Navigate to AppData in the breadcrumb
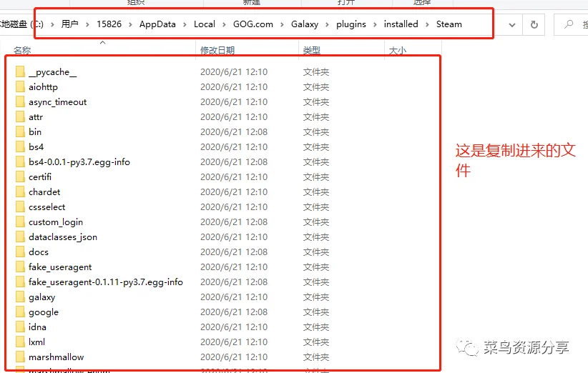 click(x=157, y=24)
